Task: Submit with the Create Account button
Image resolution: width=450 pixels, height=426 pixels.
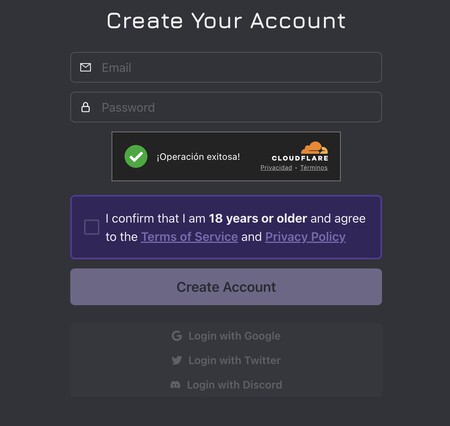Action: [x=226, y=287]
